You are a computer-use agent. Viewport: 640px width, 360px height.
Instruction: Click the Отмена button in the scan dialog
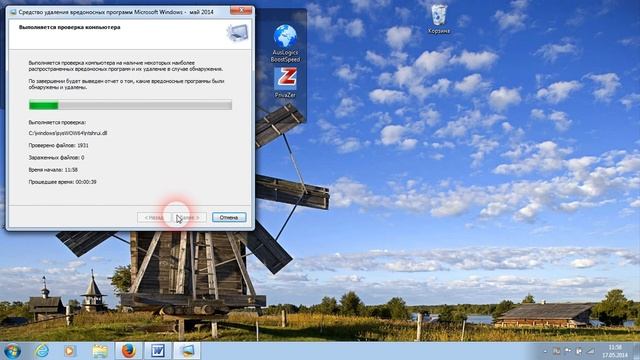click(229, 217)
